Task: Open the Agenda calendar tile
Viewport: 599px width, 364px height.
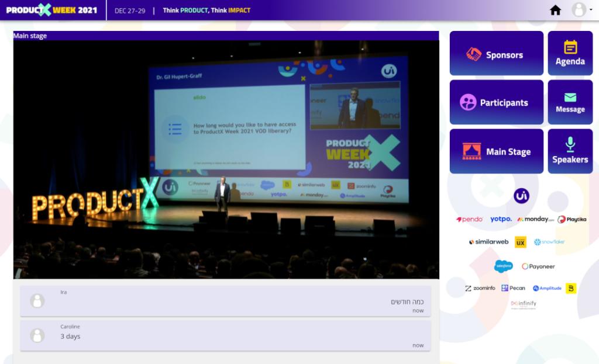Action: click(x=570, y=54)
